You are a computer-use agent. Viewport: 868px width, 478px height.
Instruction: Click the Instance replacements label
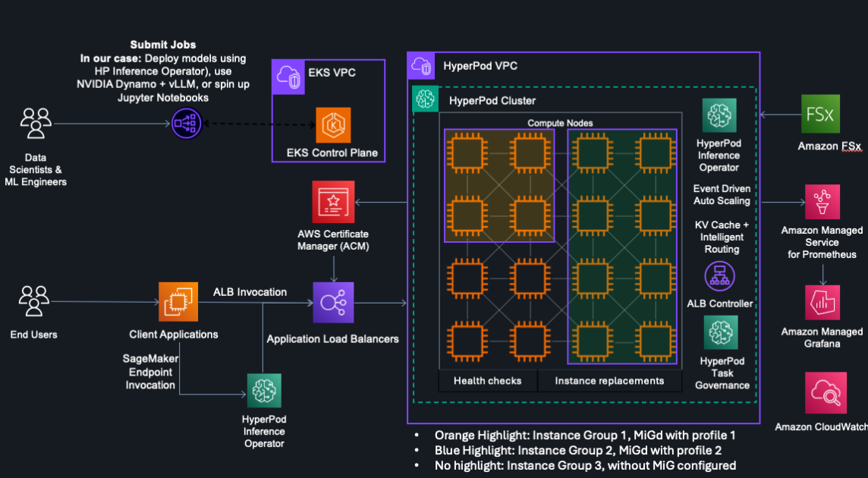tap(609, 380)
